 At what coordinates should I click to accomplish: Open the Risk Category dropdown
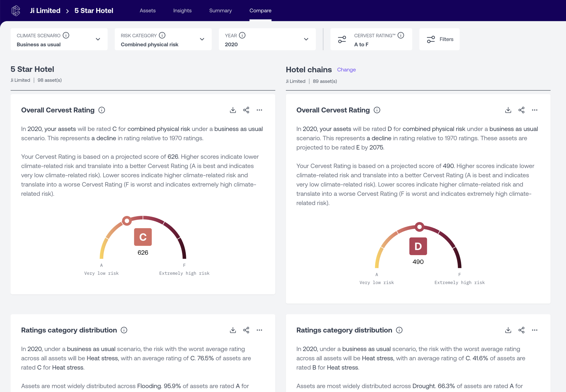[x=163, y=39]
